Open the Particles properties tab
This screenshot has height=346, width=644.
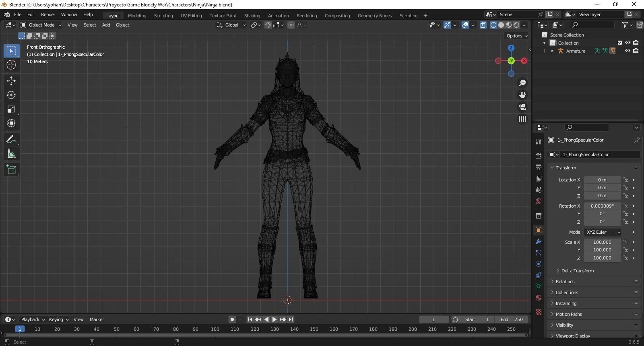539,253
